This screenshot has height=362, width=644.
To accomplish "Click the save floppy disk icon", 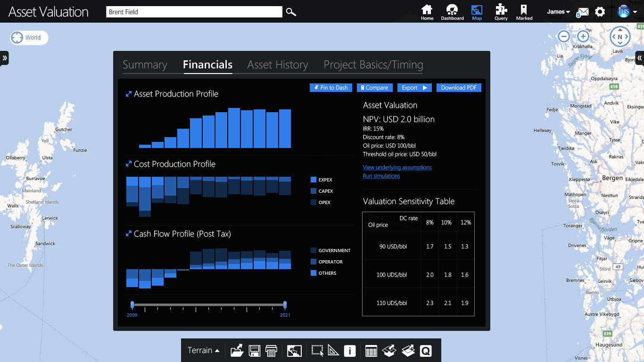I will [255, 351].
